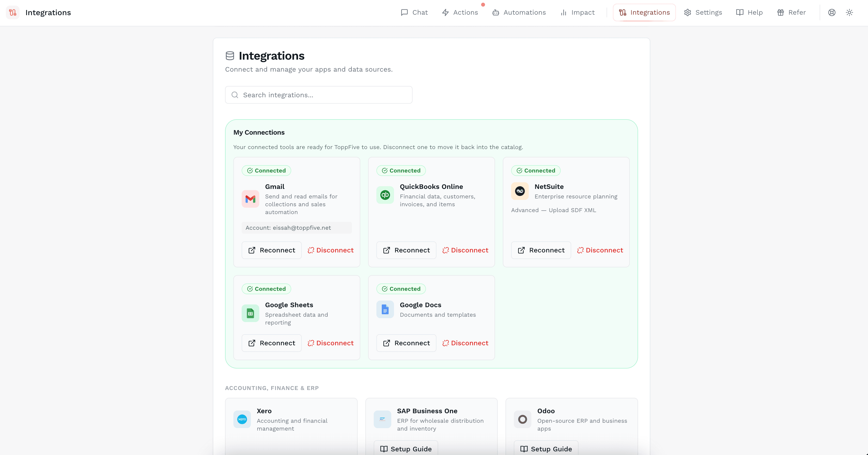
Task: Click the Google Docs card title
Action: [x=420, y=305]
